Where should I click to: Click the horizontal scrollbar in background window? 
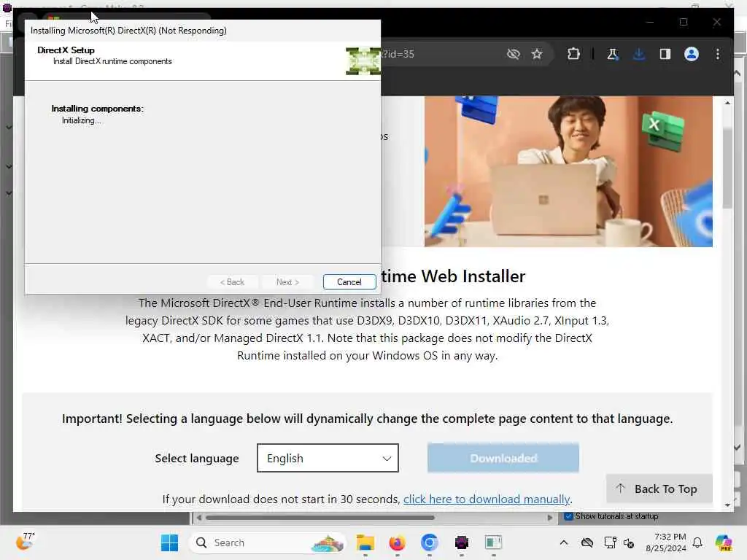coord(320,517)
